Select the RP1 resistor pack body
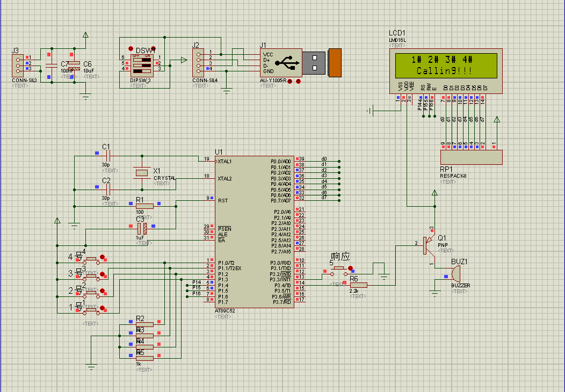This screenshot has height=392, width=565. 472,157
